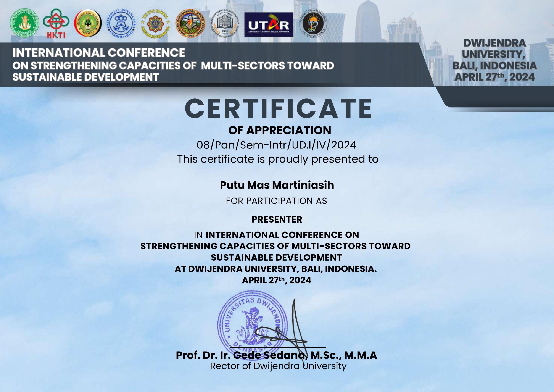
Task: Click the Prof. Dr. Ir. Gede Sedana name
Action: (x=276, y=355)
